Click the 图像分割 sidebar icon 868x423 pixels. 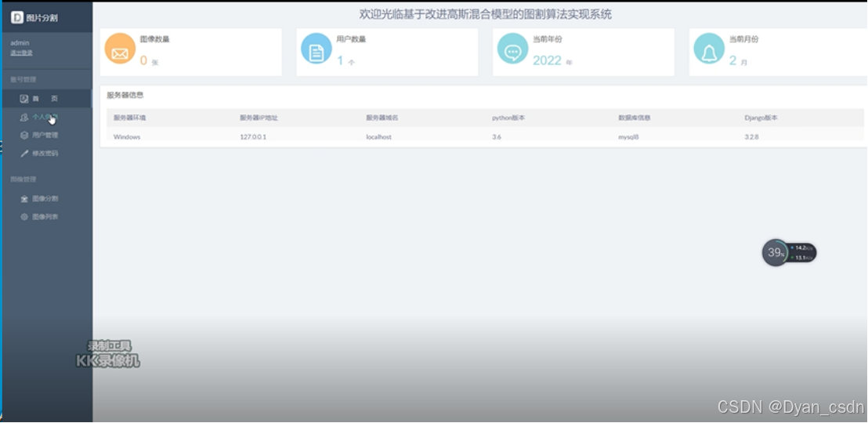[x=24, y=199]
